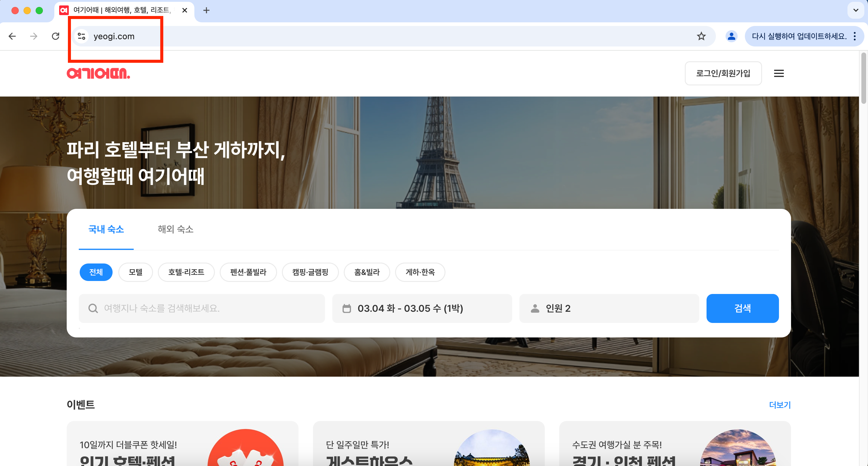Switch to the 해외 숙소 tab
Screen dimensions: 868x466
tap(175, 229)
